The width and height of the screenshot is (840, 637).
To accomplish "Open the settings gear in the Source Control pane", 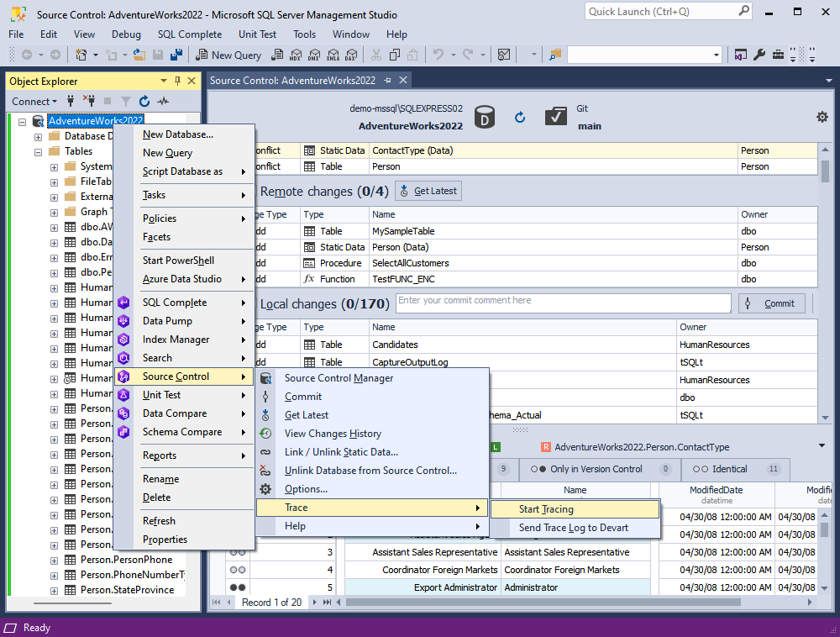I will [822, 117].
